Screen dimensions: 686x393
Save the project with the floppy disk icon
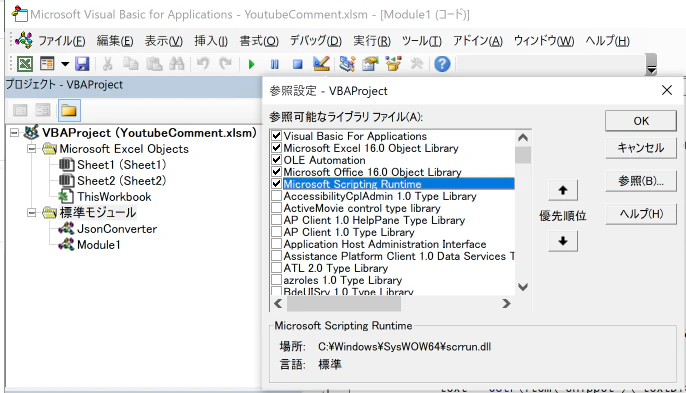click(82, 64)
